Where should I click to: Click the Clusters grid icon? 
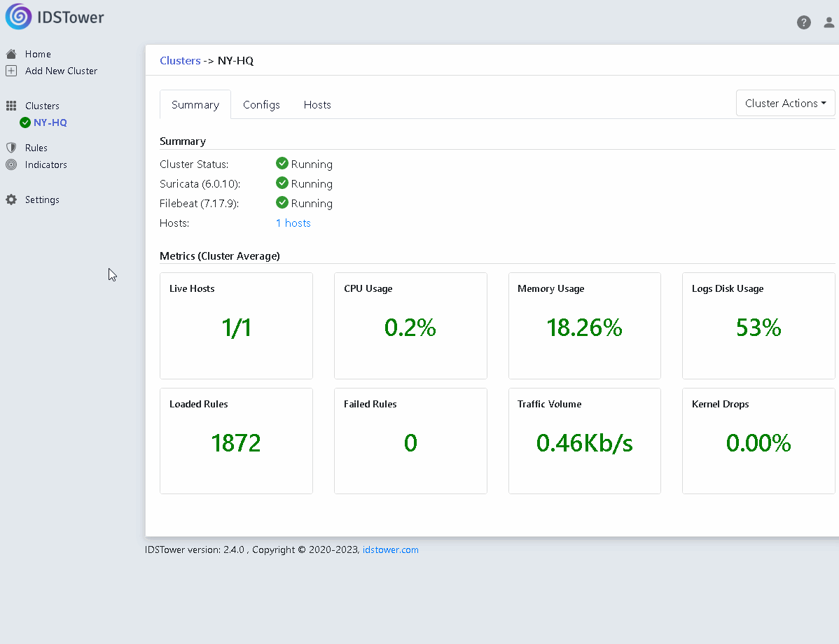[x=11, y=106]
